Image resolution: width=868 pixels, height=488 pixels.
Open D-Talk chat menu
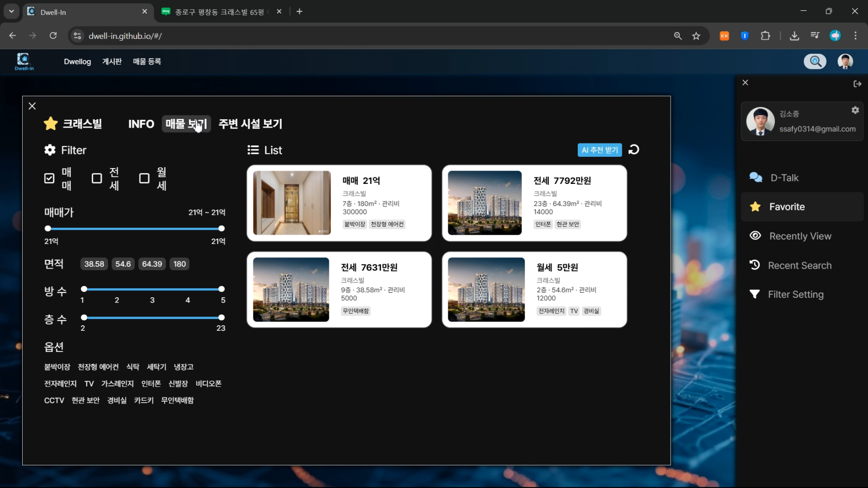click(x=802, y=177)
